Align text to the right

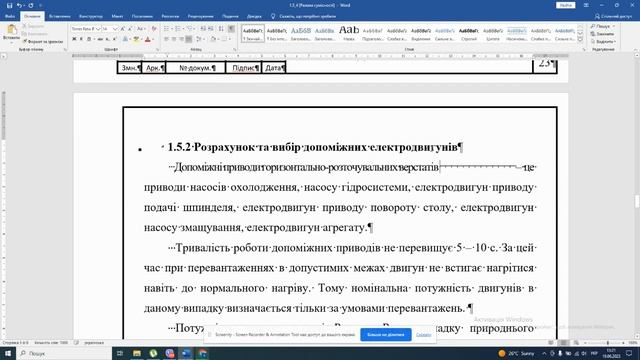point(181,39)
